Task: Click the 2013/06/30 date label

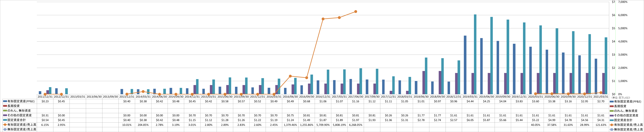Action: pyautogui.click(x=94, y=97)
